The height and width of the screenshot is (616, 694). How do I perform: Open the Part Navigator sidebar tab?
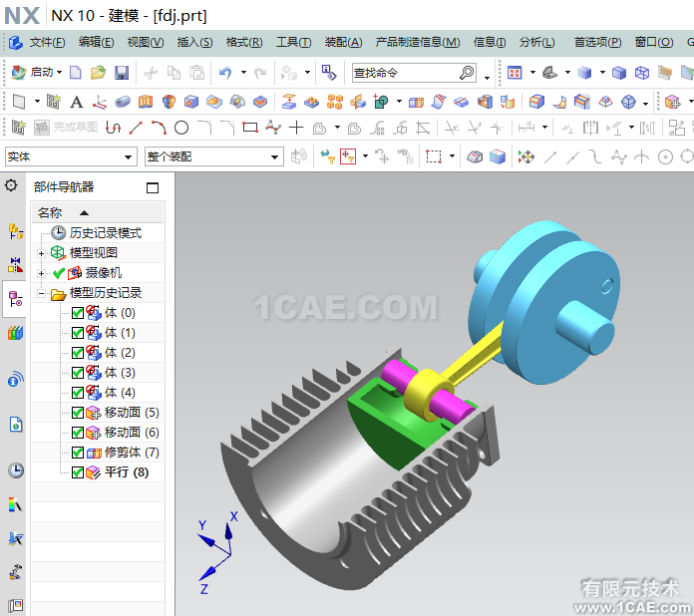[16, 299]
